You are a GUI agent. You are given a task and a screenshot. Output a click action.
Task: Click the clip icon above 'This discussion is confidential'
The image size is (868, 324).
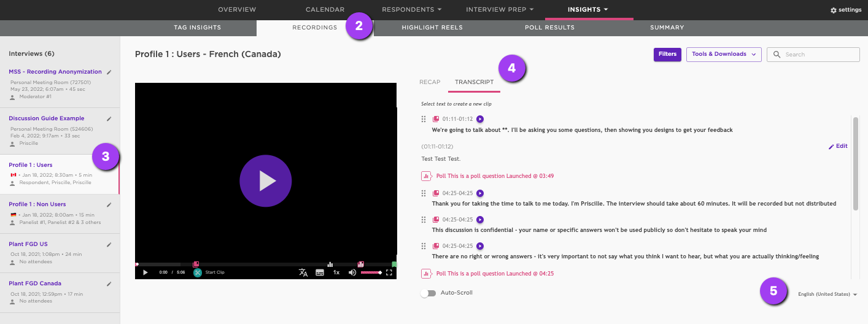pos(436,220)
